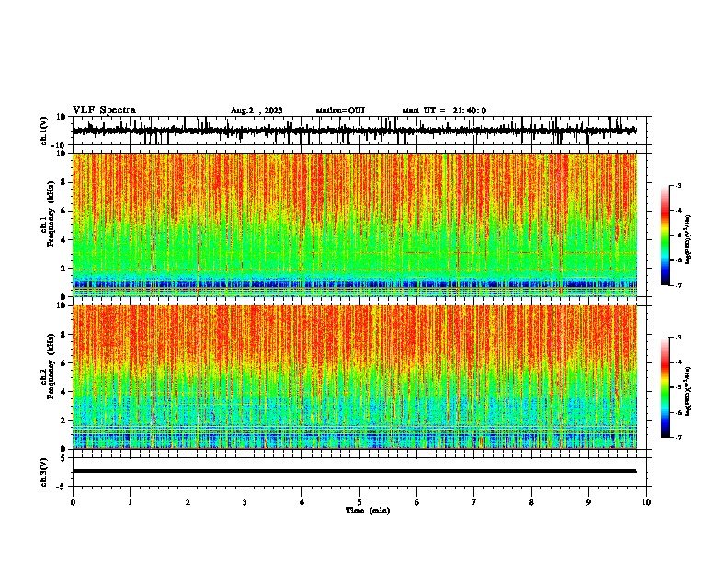Click the "4" kHz tick on ch.2 frequency axis
The width and height of the screenshot is (728, 563).
[63, 392]
